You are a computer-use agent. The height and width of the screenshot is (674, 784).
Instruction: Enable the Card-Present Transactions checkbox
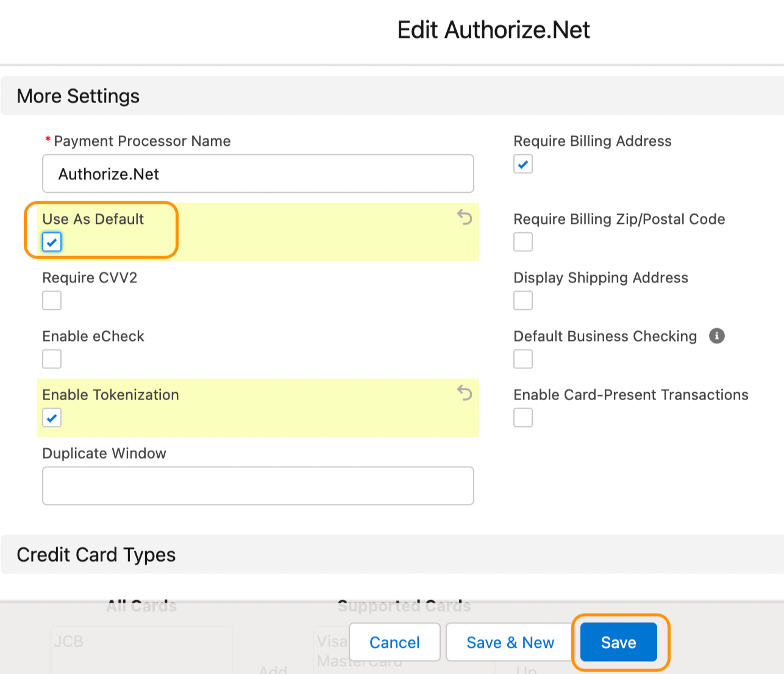523,418
